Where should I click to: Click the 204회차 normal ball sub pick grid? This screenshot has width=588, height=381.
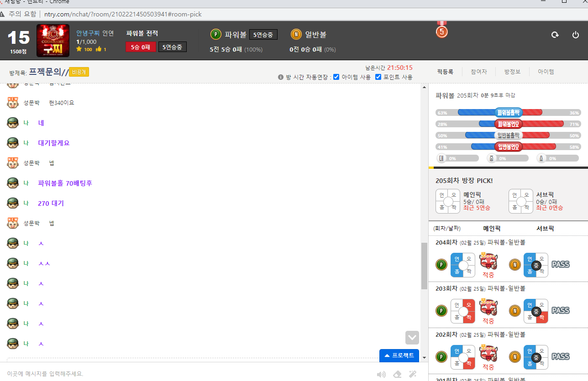536,265
